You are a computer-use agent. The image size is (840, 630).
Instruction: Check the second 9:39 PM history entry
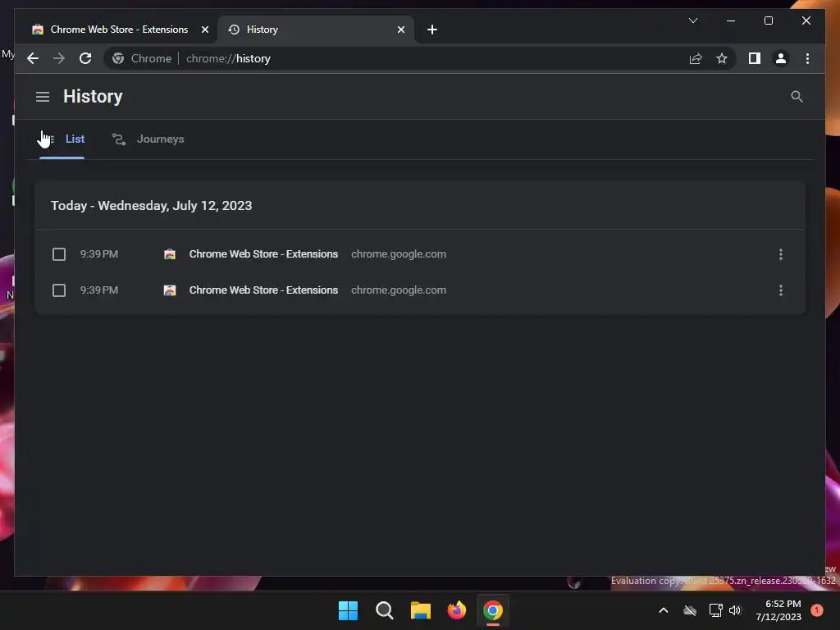pos(59,290)
